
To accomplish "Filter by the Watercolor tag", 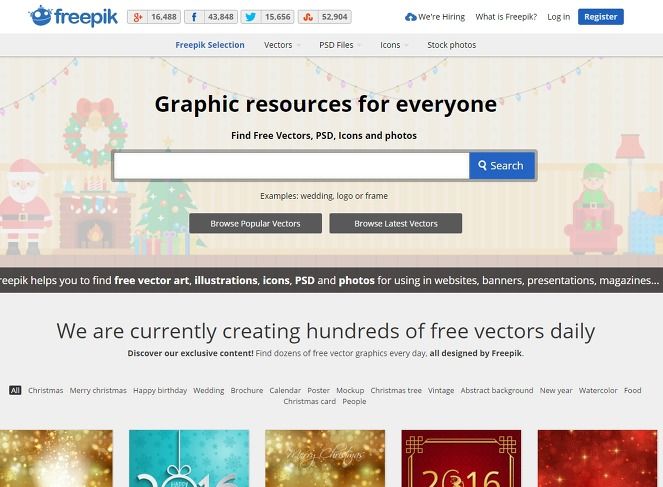I will [598, 390].
